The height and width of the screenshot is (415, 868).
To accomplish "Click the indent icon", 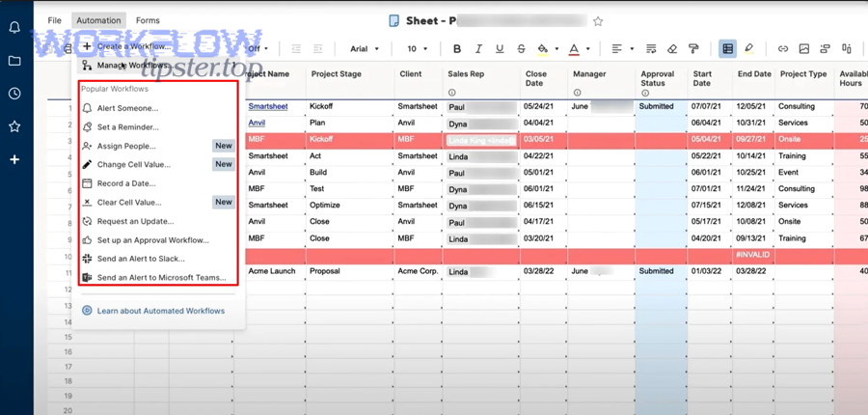I will coord(317,49).
